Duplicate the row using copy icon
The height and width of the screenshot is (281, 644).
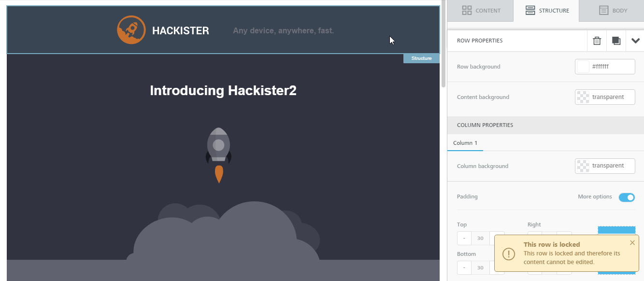tap(616, 41)
